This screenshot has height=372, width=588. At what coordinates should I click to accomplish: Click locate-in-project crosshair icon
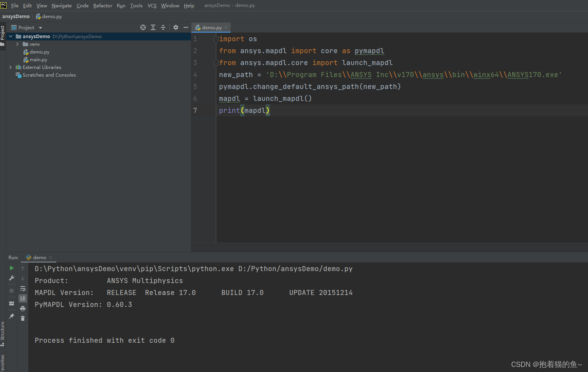click(x=143, y=27)
